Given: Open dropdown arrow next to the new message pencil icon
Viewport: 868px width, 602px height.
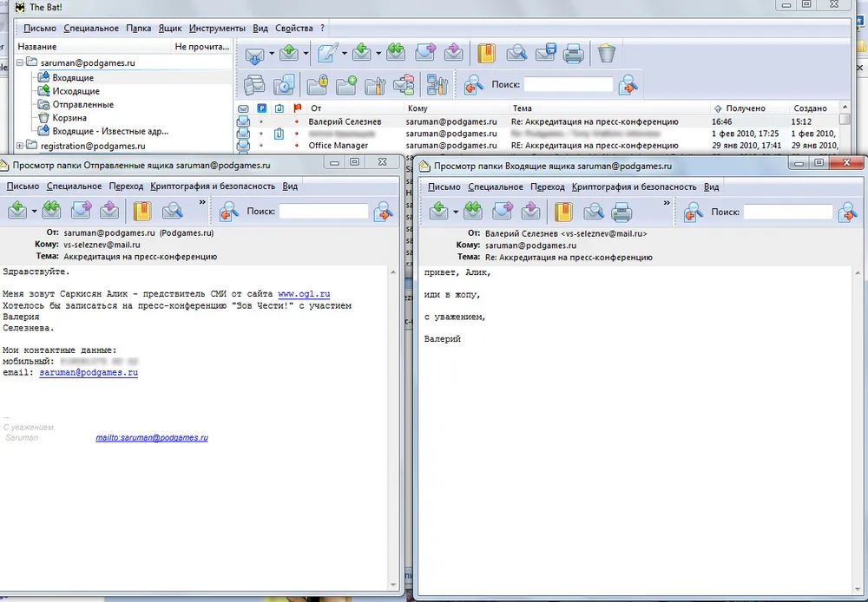Looking at the screenshot, I should [x=345, y=55].
